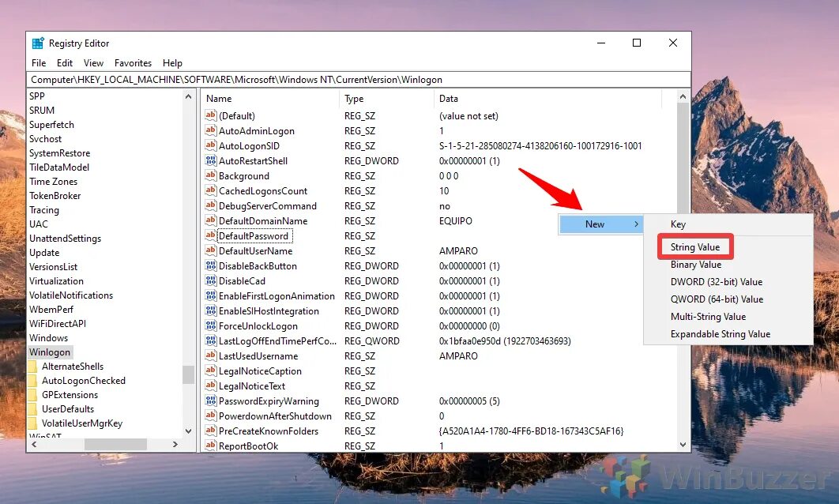The image size is (839, 504).
Task: Choose String Value from the New submenu
Action: coord(695,247)
